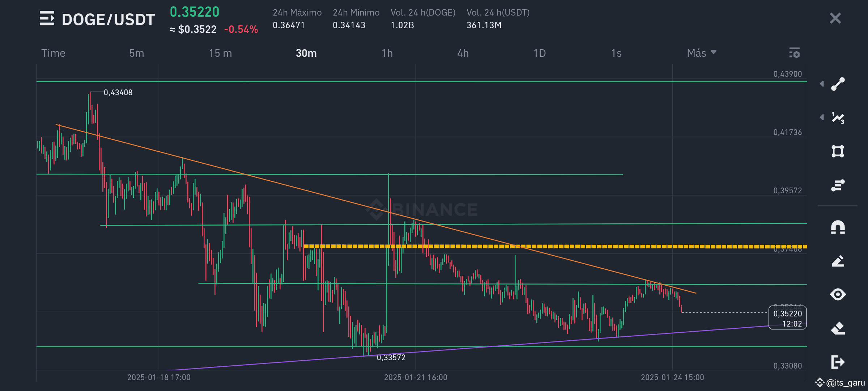The width and height of the screenshot is (868, 391).
Task: Switch to the 1s timeframe
Action: (x=617, y=53)
